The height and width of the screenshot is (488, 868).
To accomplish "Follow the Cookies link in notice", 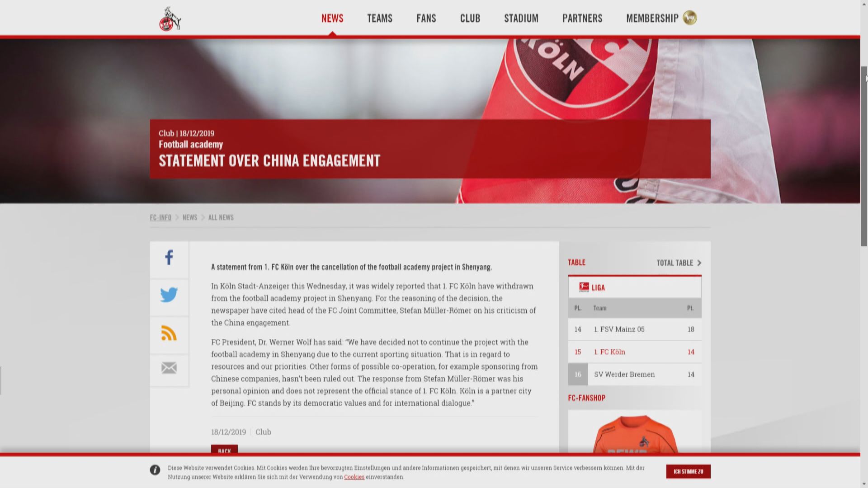I will pos(354,477).
